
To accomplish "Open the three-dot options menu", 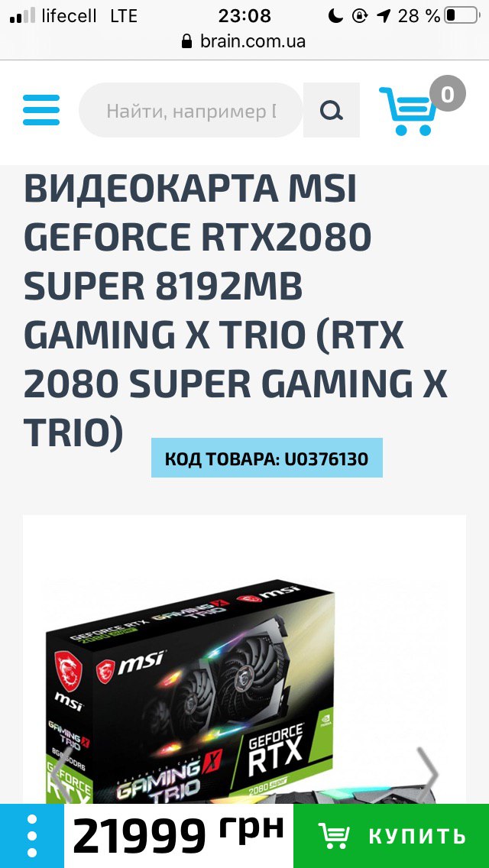I will coord(32,836).
